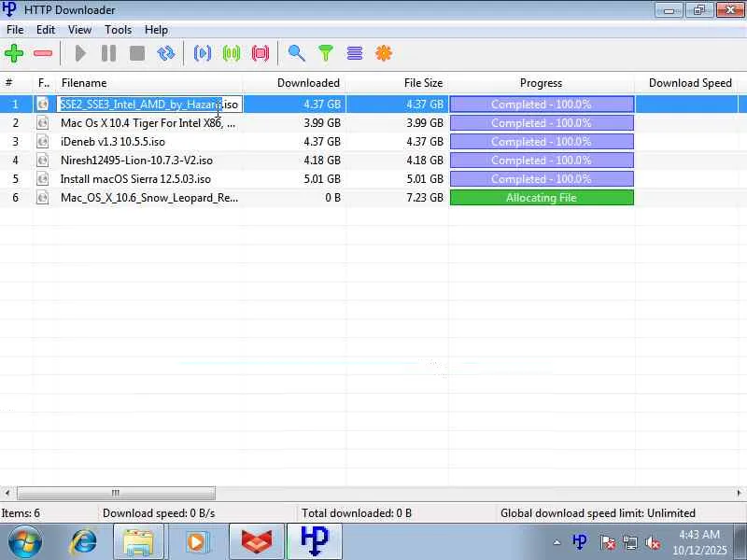Click the muted volume tray icon
747x560 pixels.
pyautogui.click(x=652, y=542)
